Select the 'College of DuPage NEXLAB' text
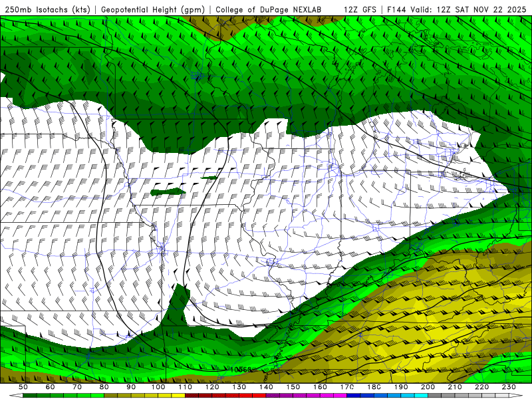This screenshot has width=532, height=399. point(269,9)
